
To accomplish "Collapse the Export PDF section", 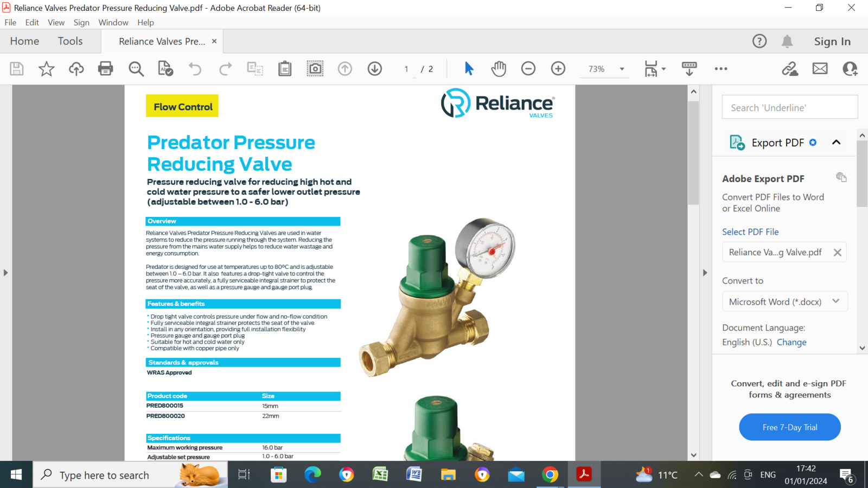I will pyautogui.click(x=835, y=142).
